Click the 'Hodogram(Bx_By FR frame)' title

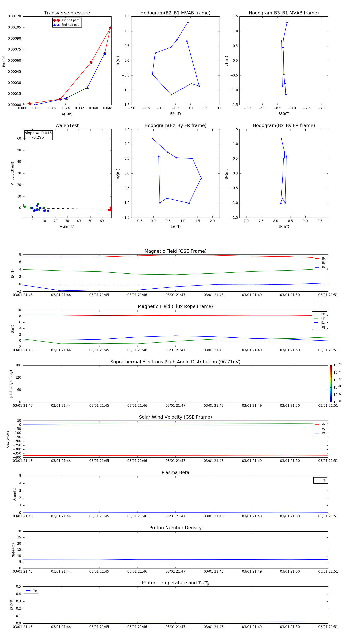(x=284, y=125)
